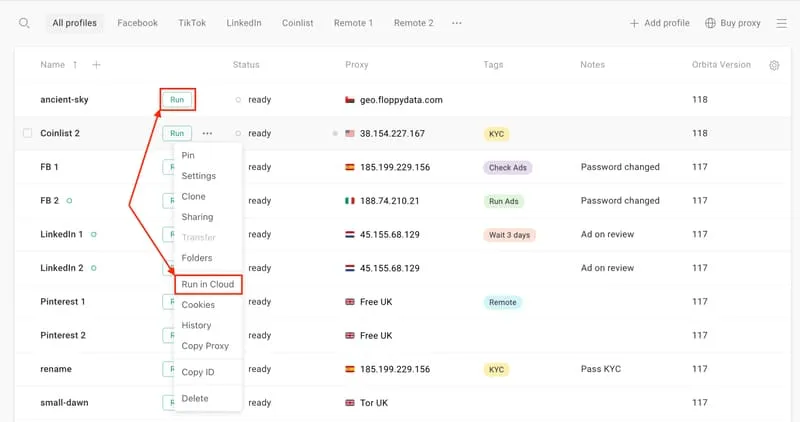Screen dimensions: 800x422
Task: Click the Orbita Version column header
Action: tap(721, 65)
